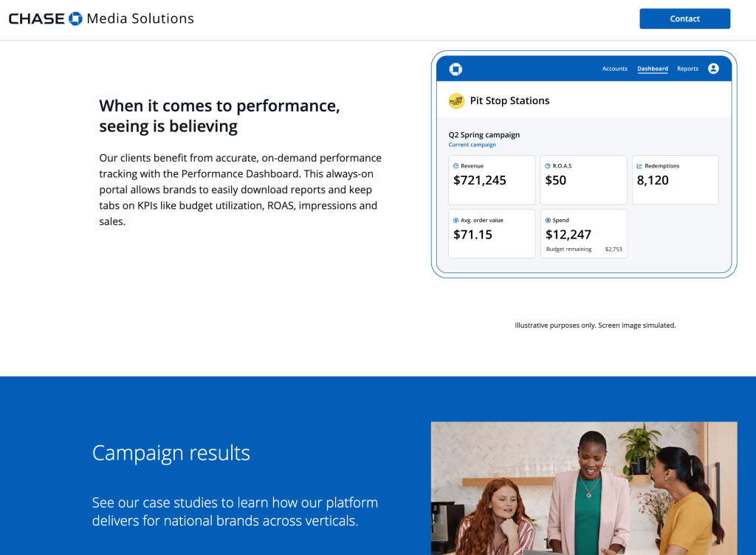Click the Revenue clock icon
This screenshot has width=756, height=555.
click(x=456, y=166)
